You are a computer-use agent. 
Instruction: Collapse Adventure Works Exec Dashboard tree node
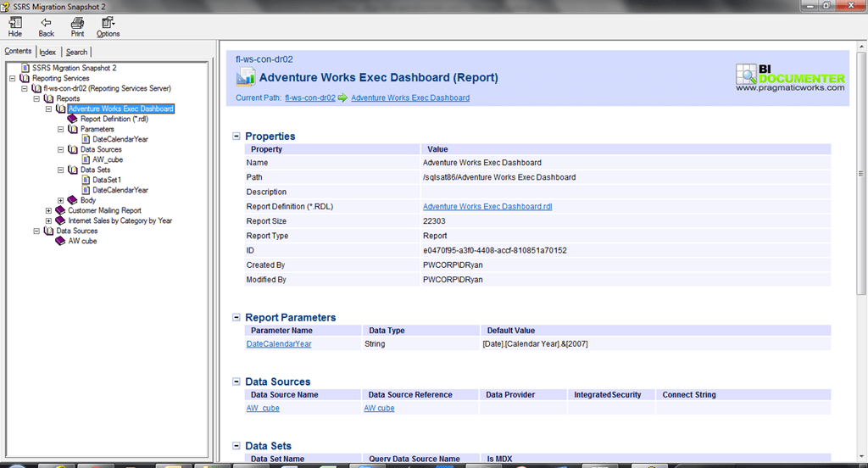coord(48,109)
